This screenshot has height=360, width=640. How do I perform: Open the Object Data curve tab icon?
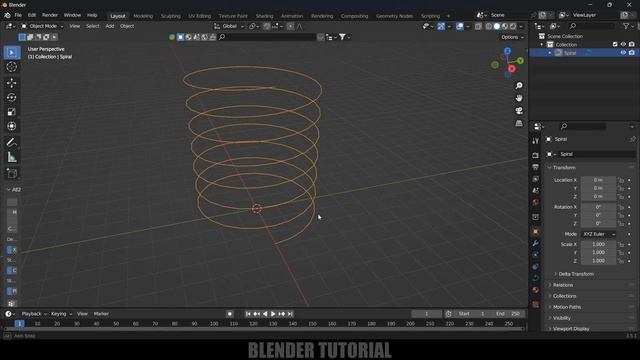coord(536,278)
